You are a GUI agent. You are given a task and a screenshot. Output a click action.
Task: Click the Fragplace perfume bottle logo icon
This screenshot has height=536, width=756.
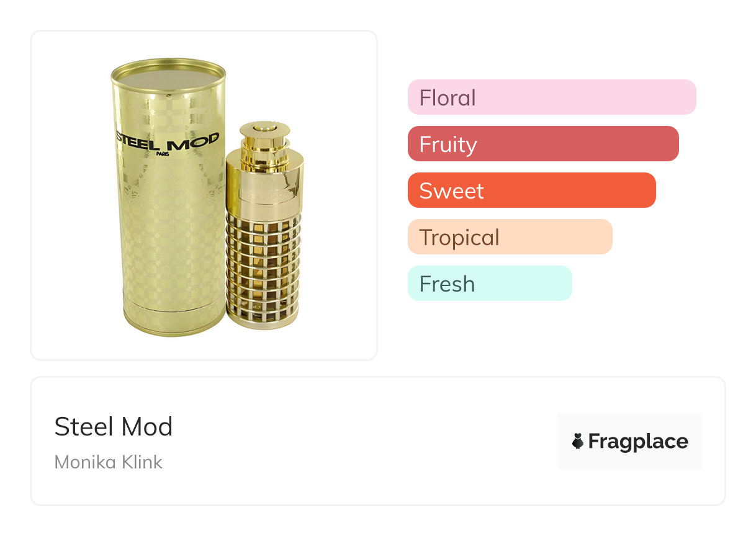tap(578, 442)
